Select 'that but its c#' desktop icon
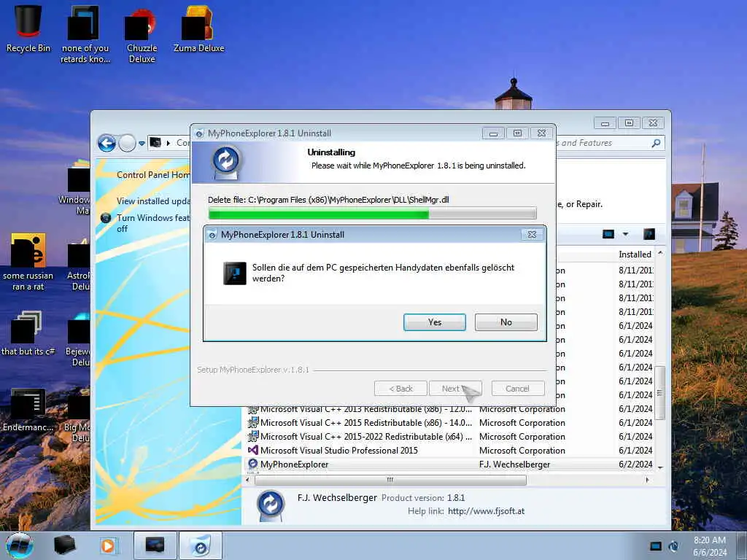 point(28,333)
